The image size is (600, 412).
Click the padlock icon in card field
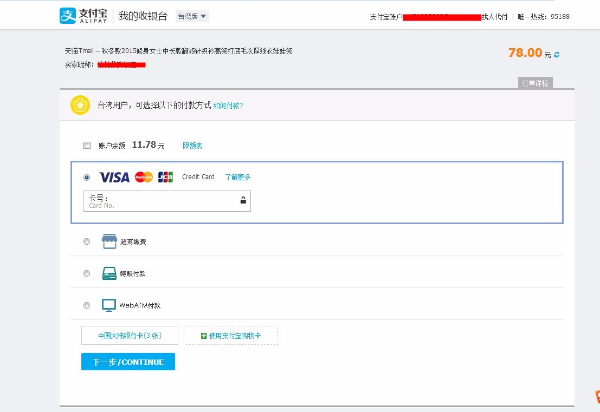click(242, 201)
